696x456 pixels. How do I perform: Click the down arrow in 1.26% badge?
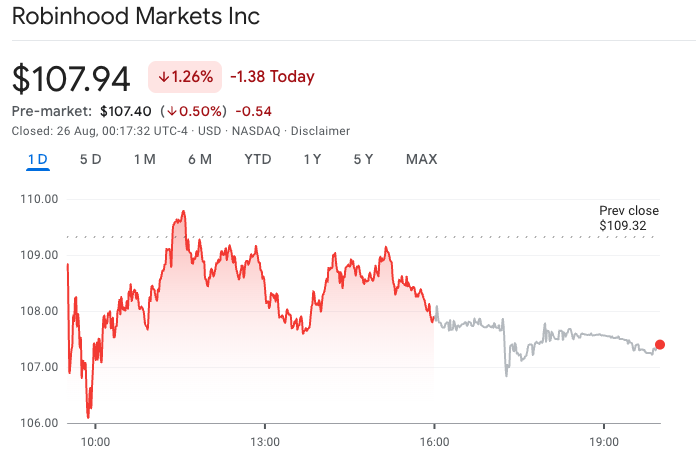(x=163, y=77)
